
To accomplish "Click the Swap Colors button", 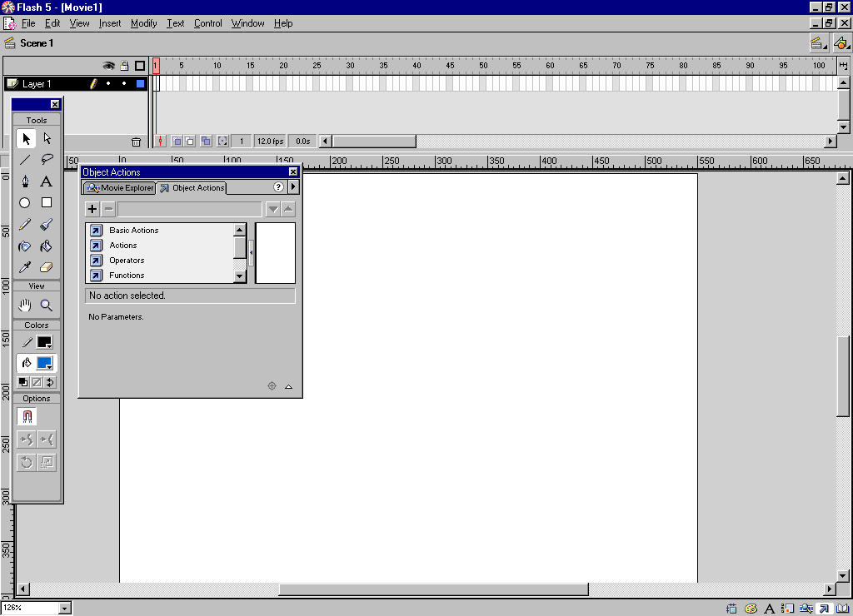I will point(50,382).
